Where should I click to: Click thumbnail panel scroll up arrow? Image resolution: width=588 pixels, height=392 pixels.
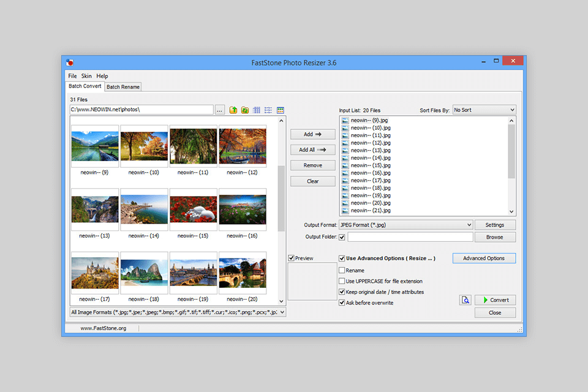point(281,121)
